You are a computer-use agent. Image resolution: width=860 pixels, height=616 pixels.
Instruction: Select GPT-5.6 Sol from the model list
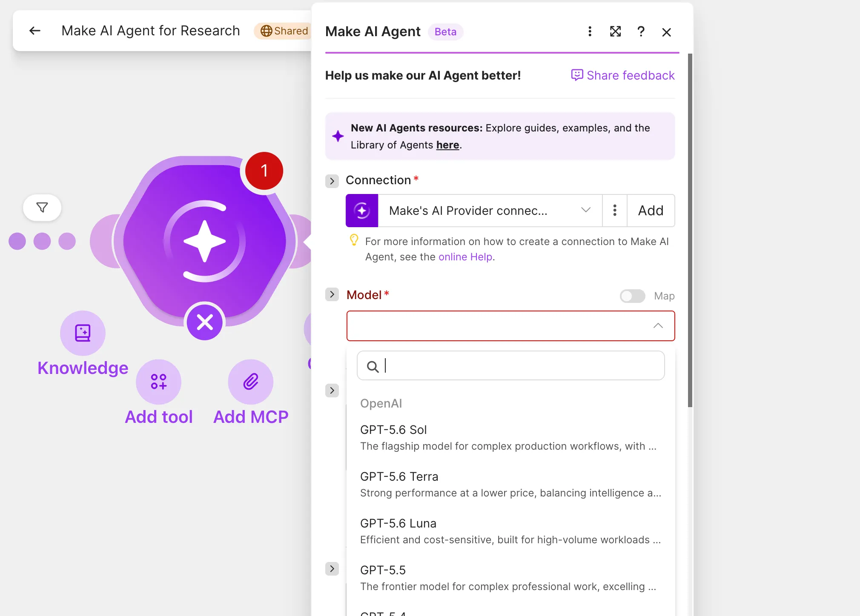pyautogui.click(x=510, y=438)
